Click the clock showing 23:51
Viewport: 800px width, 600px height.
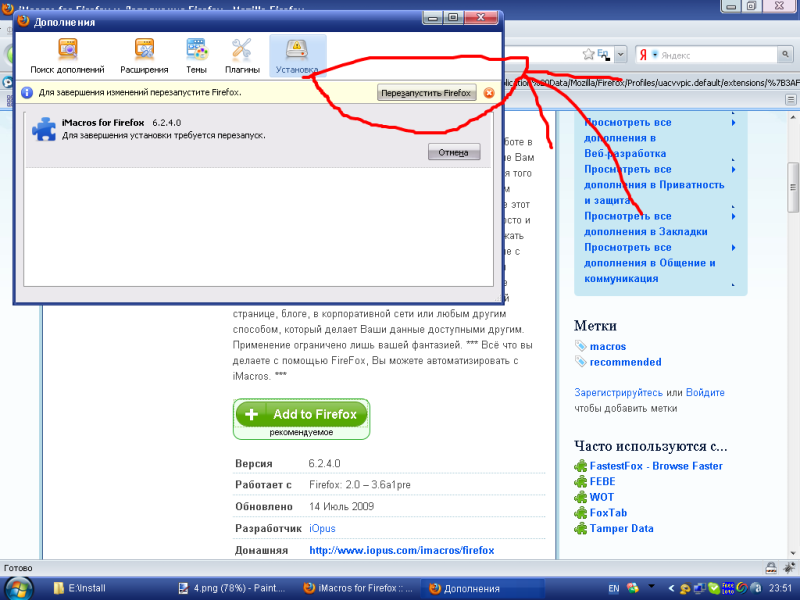(x=781, y=588)
